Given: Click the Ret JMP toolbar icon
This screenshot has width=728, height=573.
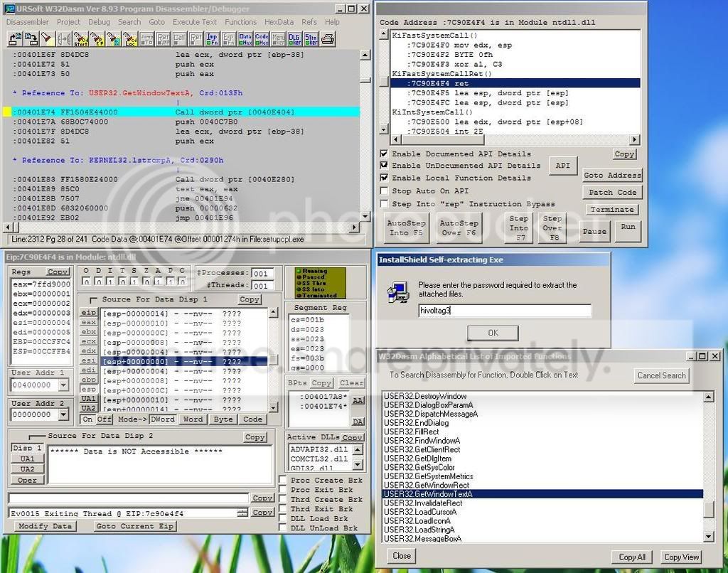Looking at the screenshot, I should [x=163, y=39].
